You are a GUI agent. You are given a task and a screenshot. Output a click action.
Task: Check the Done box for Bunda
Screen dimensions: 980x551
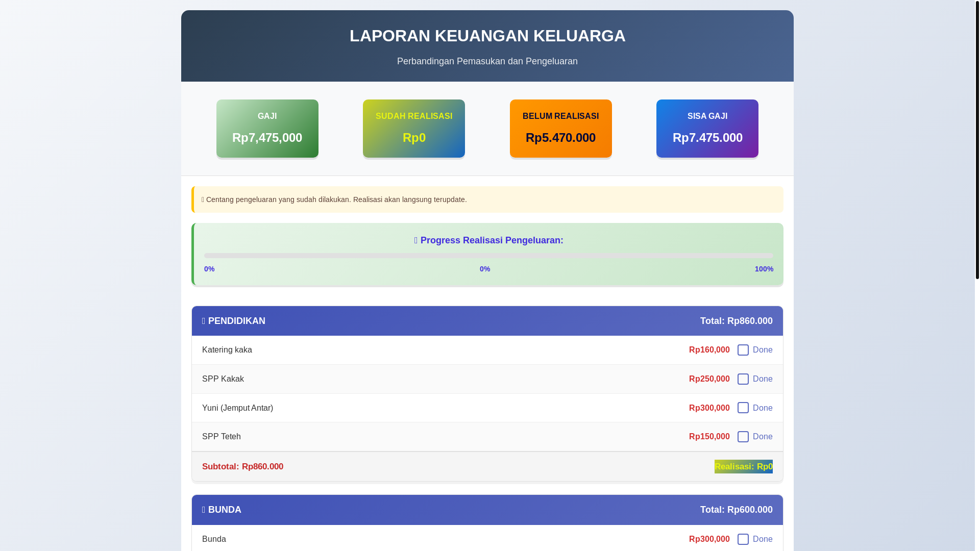tap(743, 539)
